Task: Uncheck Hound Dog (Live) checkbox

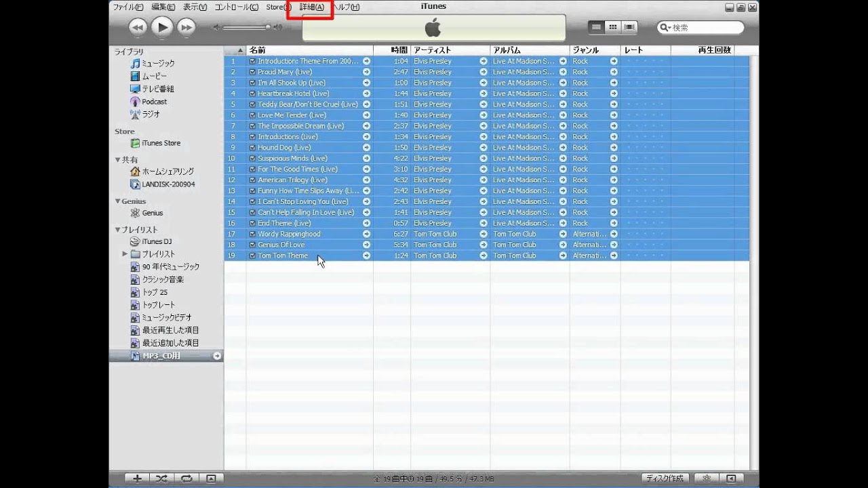Action: [x=252, y=148]
